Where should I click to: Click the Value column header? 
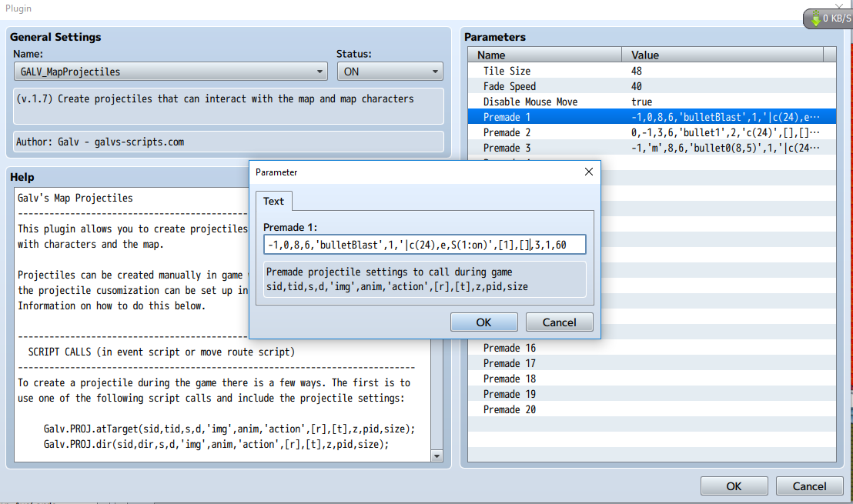click(722, 55)
